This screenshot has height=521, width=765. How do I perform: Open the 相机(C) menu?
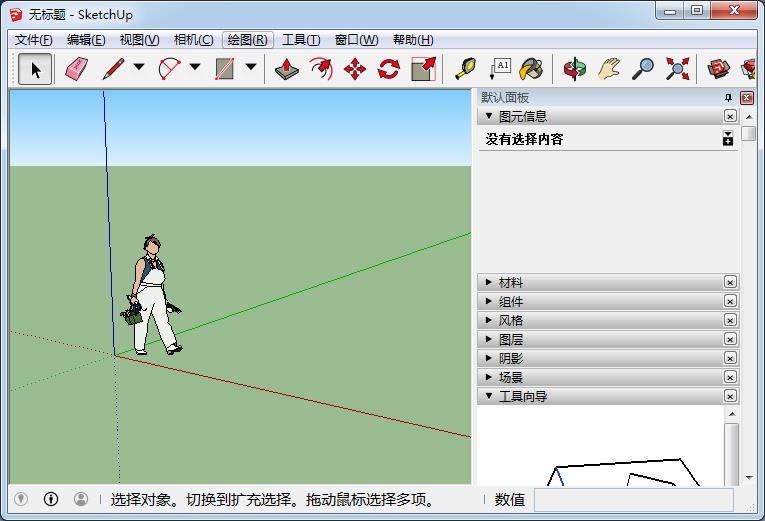[x=194, y=40]
